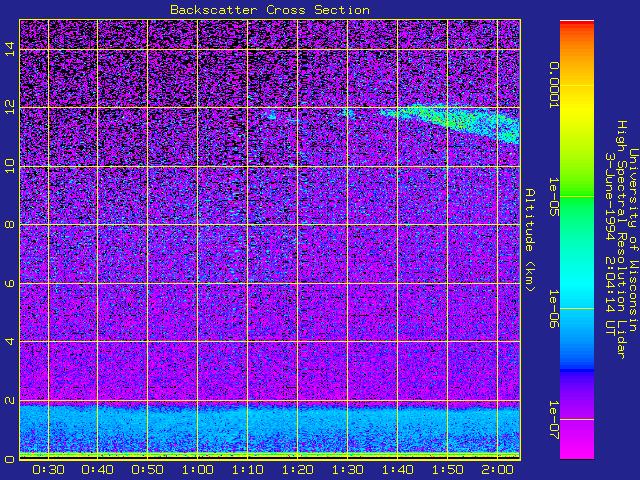
Task: Click the 0.0001 color scale label
Action: coord(553,85)
